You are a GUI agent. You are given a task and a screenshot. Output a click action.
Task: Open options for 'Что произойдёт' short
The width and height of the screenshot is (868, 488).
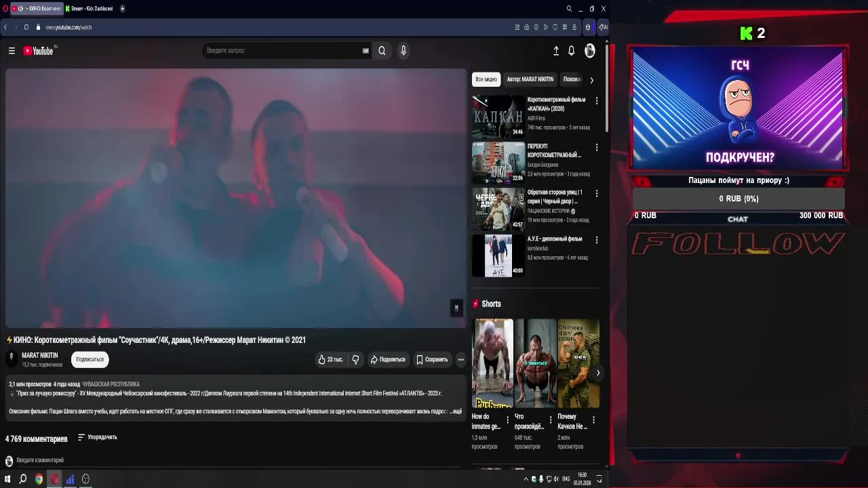click(x=551, y=420)
